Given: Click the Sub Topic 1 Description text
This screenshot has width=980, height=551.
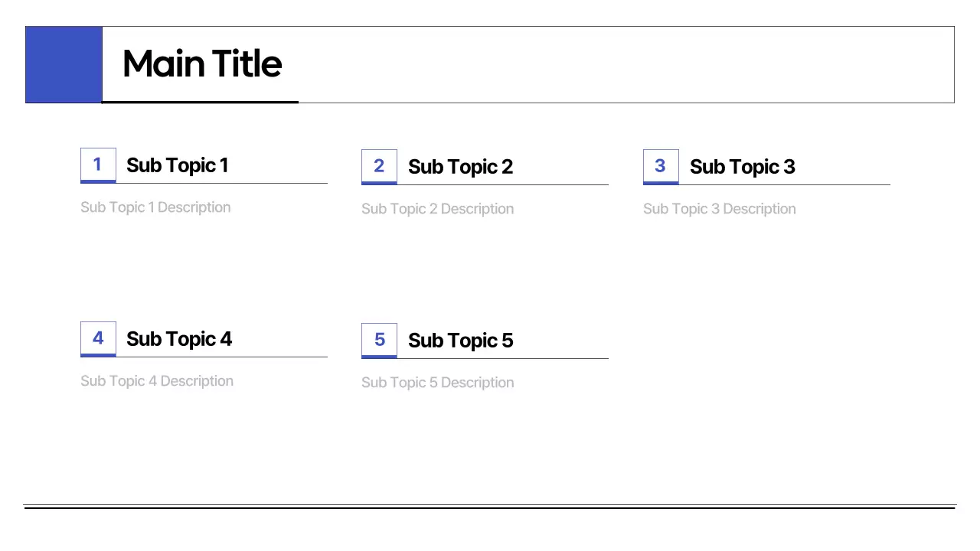Looking at the screenshot, I should click(x=155, y=207).
